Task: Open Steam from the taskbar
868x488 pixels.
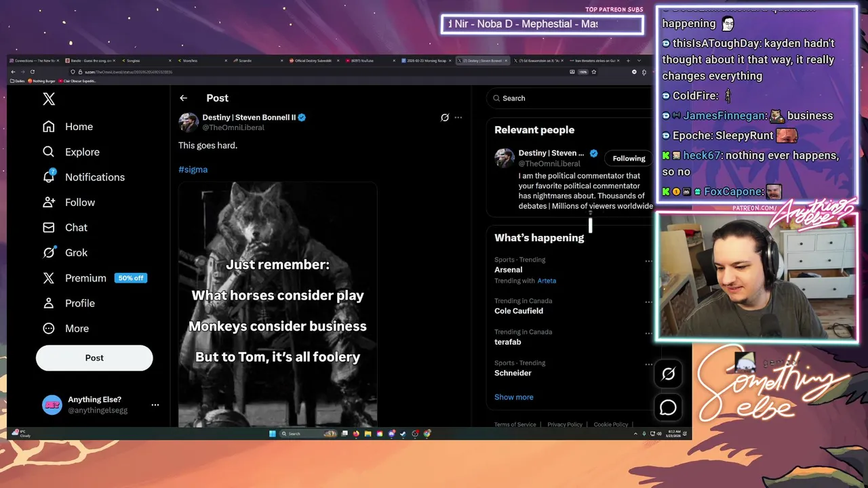Action: 403,434
